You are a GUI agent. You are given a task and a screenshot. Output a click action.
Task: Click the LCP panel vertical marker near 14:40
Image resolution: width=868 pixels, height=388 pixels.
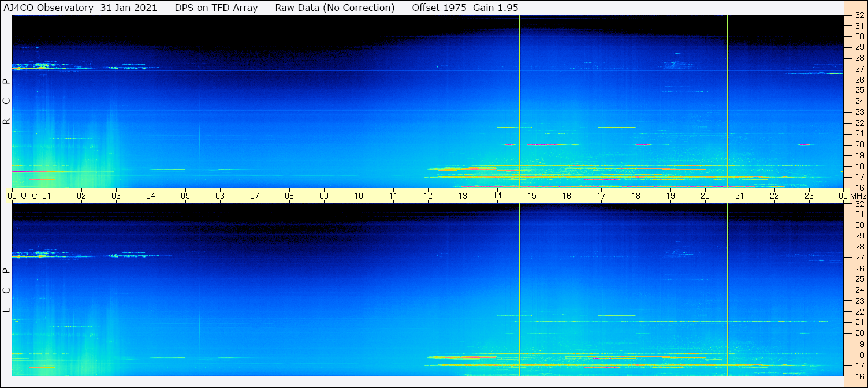[x=519, y=290]
